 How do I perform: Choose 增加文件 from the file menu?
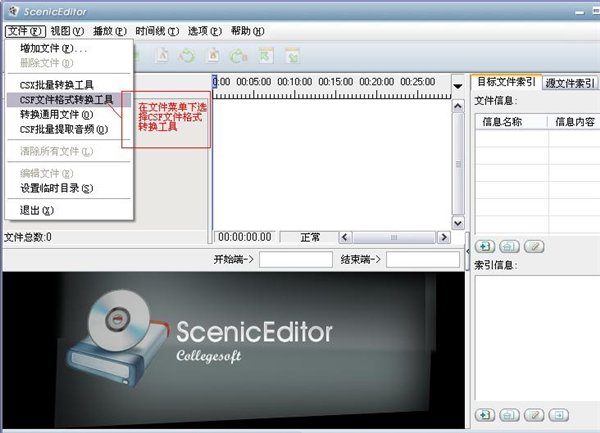(69, 49)
